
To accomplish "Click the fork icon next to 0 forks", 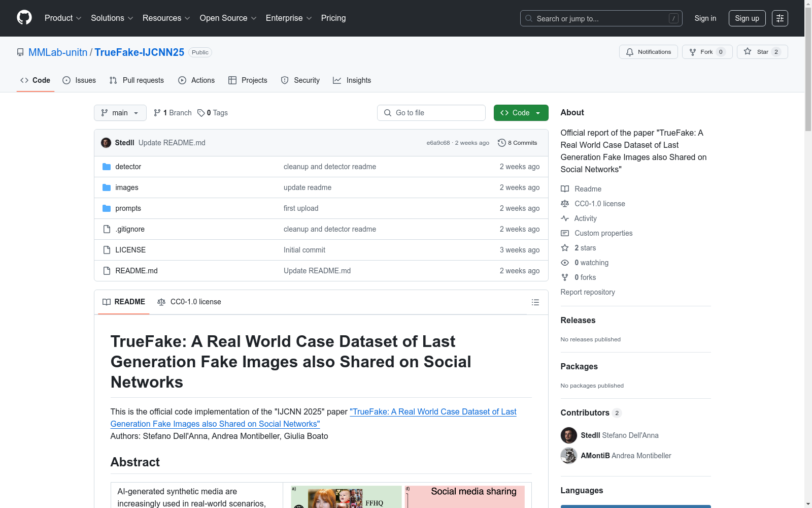I will [x=565, y=277].
